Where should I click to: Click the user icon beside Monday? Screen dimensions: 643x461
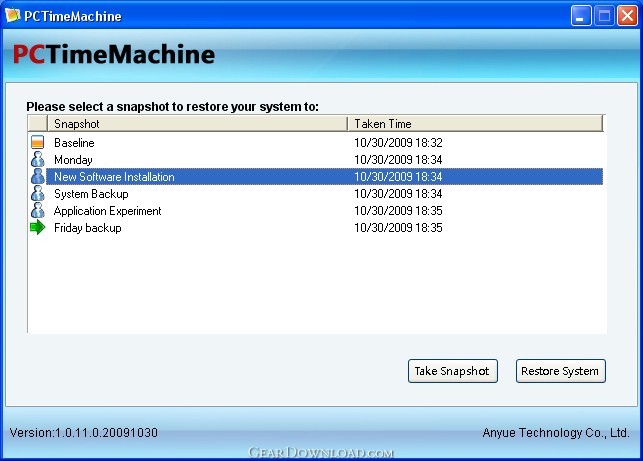pos(37,159)
